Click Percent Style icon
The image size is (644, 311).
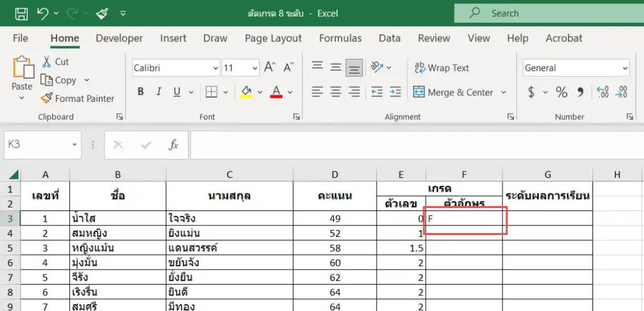click(x=562, y=92)
